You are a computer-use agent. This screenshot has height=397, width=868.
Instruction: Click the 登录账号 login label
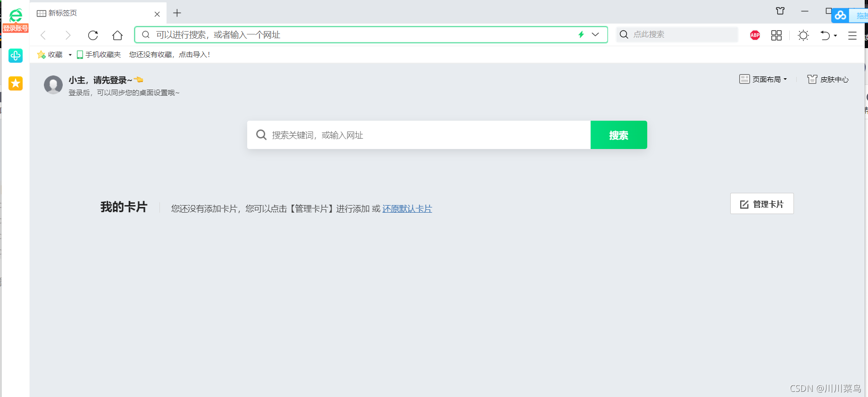[x=16, y=28]
